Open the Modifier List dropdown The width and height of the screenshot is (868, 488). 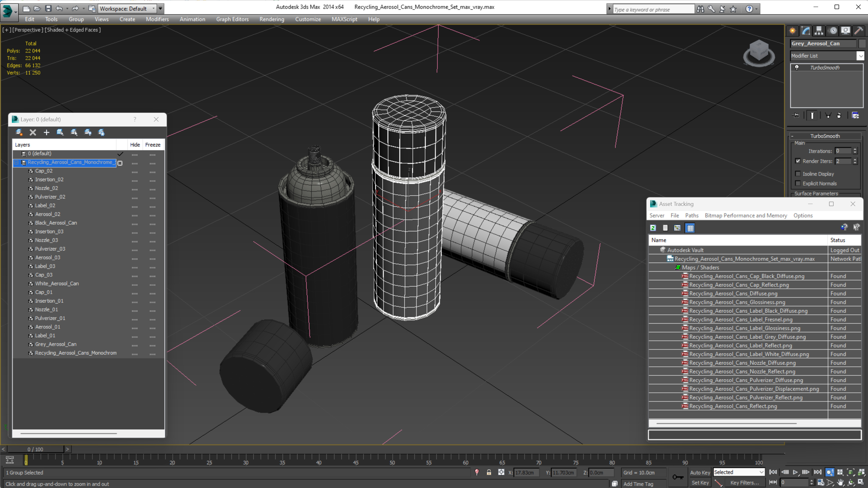pos(861,56)
